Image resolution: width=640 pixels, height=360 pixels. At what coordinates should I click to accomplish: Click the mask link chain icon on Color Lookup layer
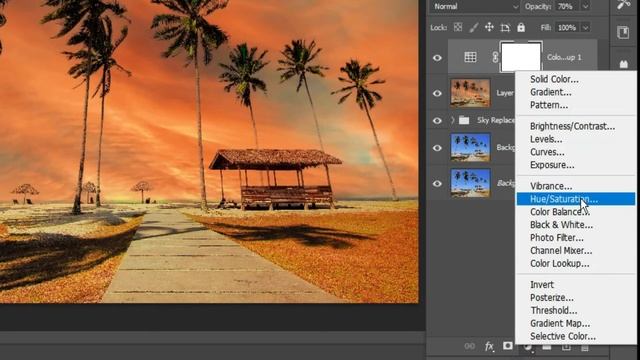495,57
